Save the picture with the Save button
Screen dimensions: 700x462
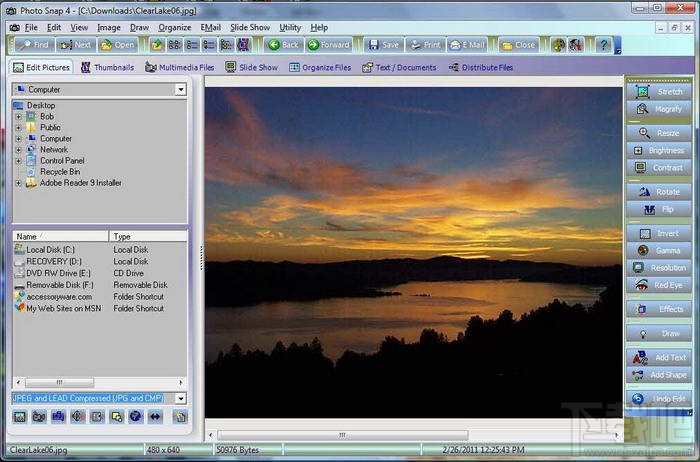click(x=384, y=45)
